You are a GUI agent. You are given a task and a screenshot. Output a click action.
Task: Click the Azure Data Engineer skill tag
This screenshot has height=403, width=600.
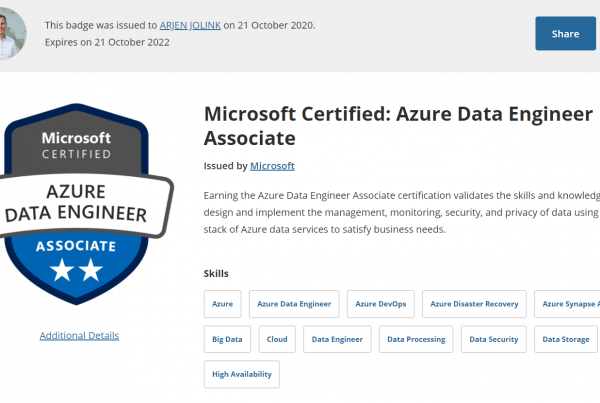(x=294, y=304)
